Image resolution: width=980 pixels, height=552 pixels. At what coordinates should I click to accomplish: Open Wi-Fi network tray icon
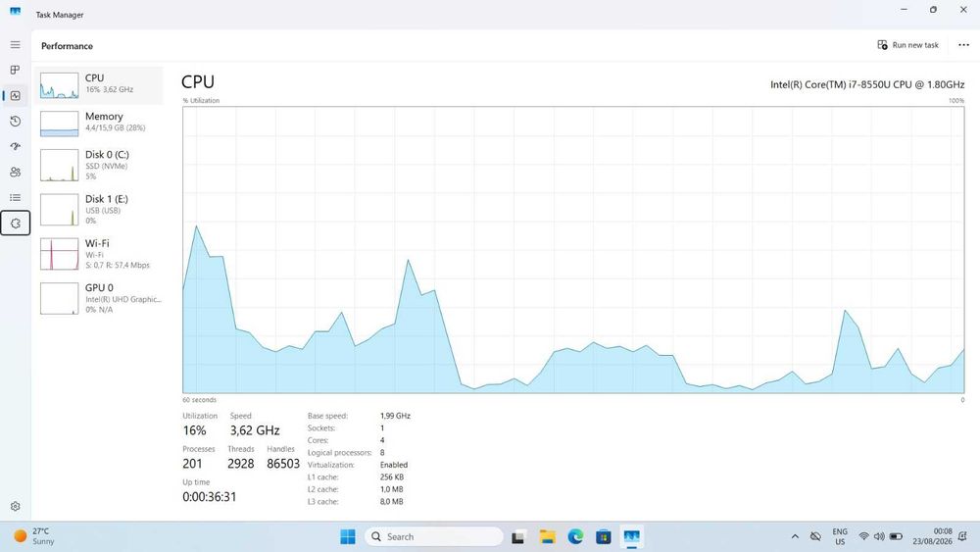(x=863, y=536)
